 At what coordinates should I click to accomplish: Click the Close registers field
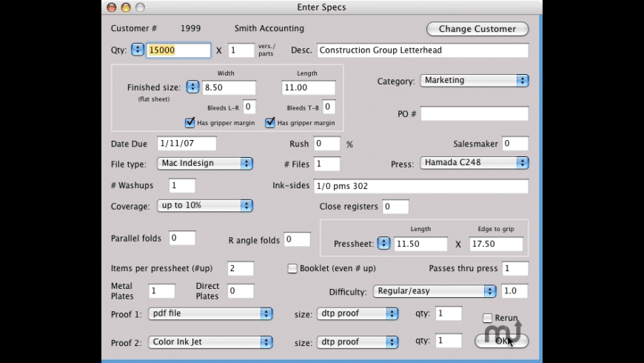click(395, 207)
